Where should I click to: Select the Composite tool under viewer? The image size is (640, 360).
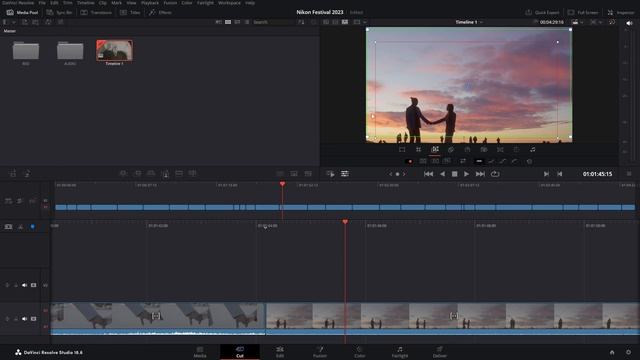451,150
